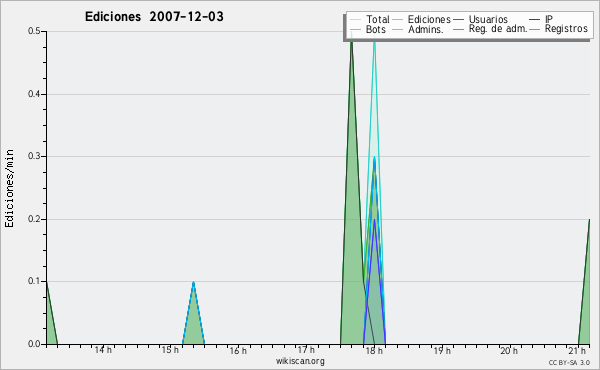Click the 17 h x-axis label
600x370 pixels.
(306, 350)
